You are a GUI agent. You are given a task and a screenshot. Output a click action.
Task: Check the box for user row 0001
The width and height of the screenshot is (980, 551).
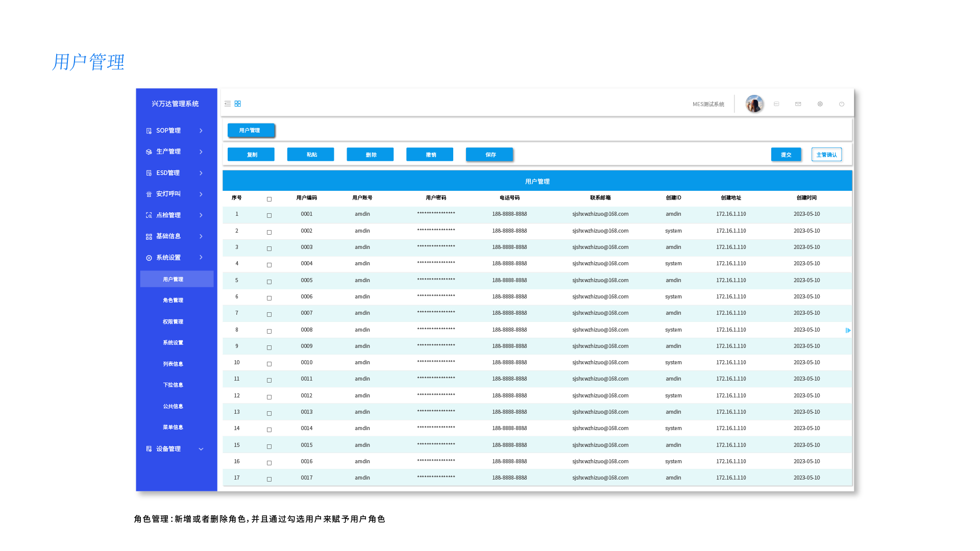point(269,215)
